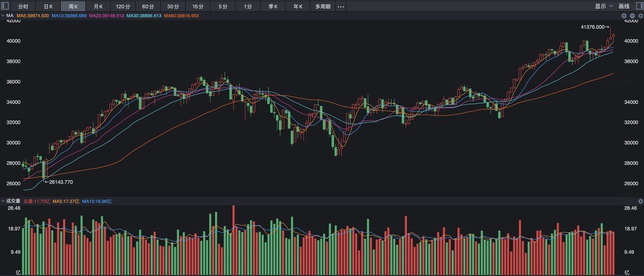The width and height of the screenshot is (644, 276).
Task: Click the 成交量 panel title
Action: pos(13,201)
